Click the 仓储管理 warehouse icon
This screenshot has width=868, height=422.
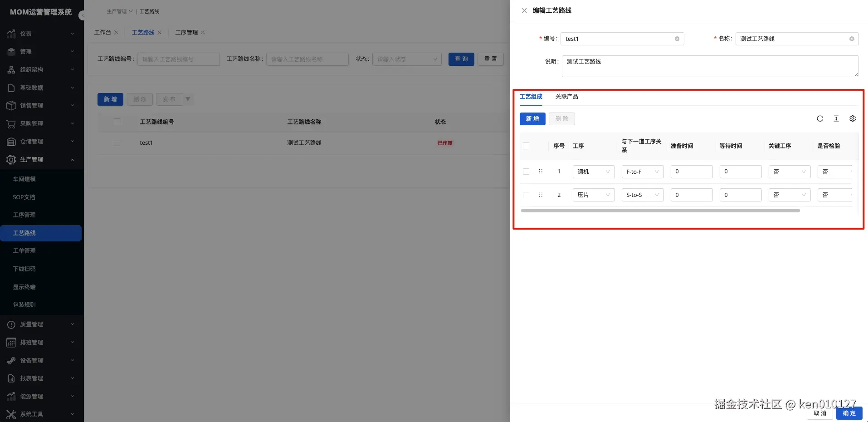point(11,142)
